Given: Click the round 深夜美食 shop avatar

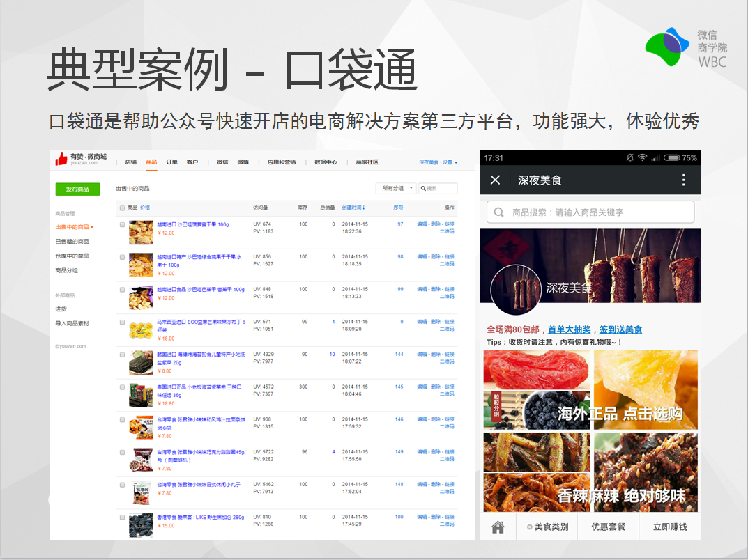Looking at the screenshot, I should (x=516, y=289).
